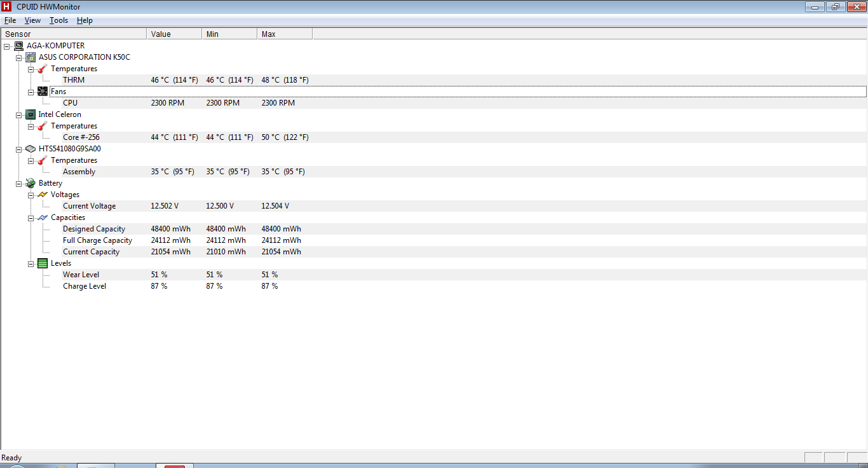Click the AGA-KOMPUTER computer icon
Screen dimensions: 868x468
pyautogui.click(x=18, y=46)
